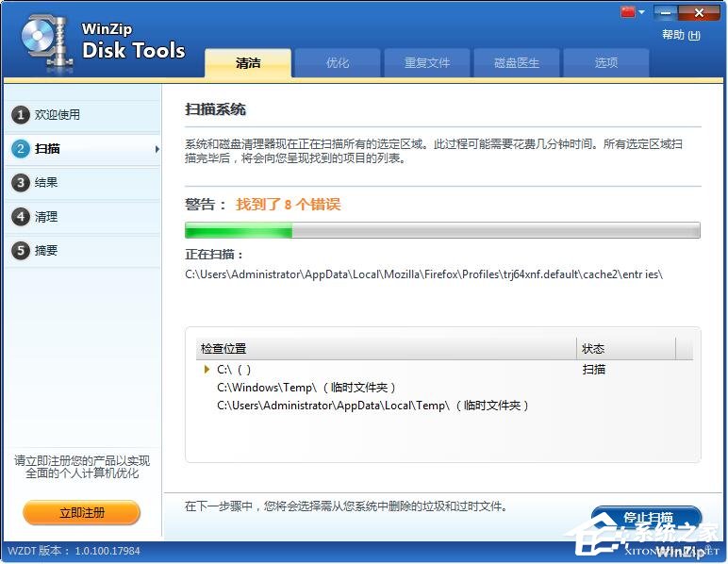Switch to the 优化 tab
728x564 pixels.
(x=337, y=63)
